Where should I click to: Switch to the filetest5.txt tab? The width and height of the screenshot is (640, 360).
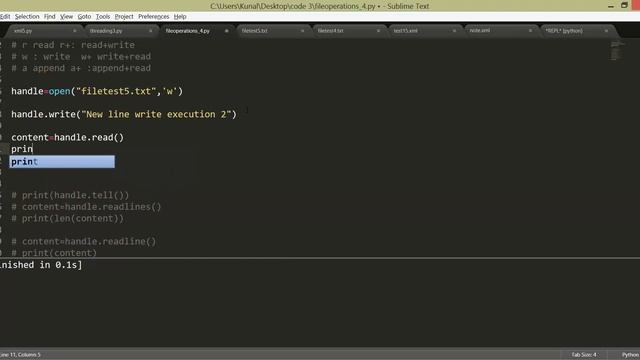click(x=255, y=31)
